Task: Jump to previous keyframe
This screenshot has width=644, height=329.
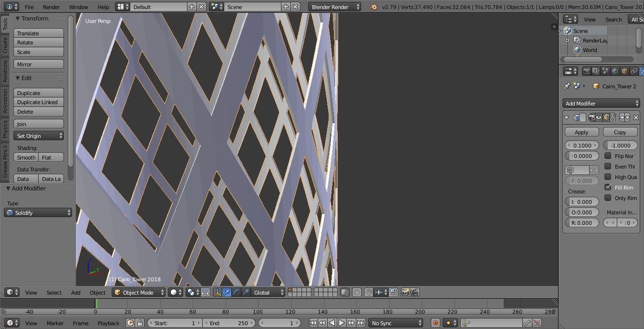Action: [x=322, y=323]
